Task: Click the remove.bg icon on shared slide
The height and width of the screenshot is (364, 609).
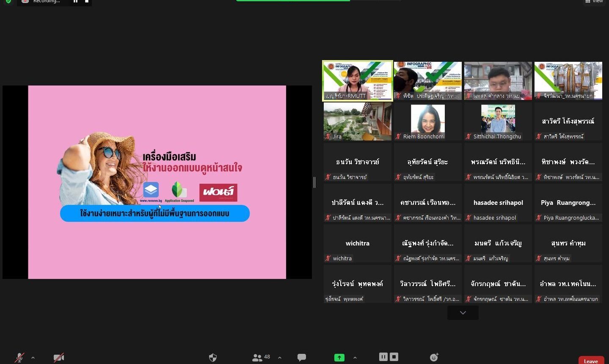Action: [151, 190]
